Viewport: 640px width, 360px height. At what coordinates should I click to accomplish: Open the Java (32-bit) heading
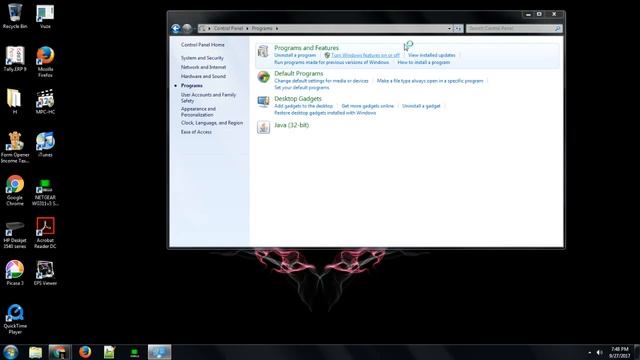[x=291, y=125]
